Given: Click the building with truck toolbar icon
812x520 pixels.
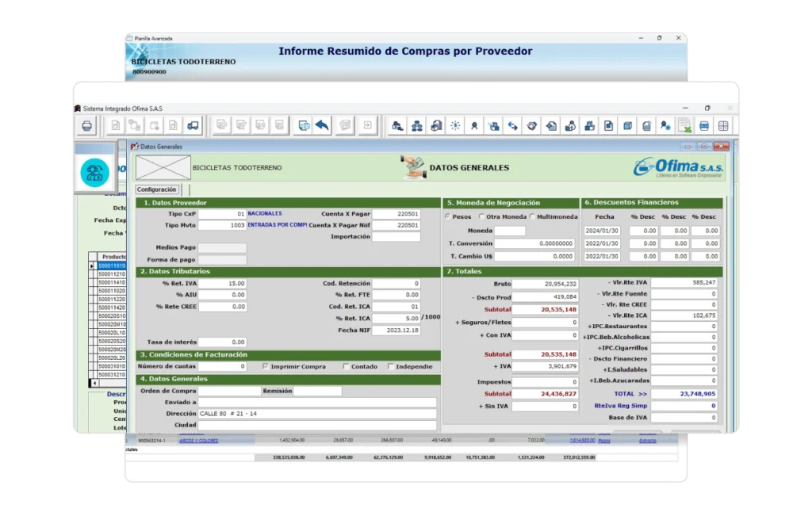Looking at the screenshot, I should coord(398,126).
